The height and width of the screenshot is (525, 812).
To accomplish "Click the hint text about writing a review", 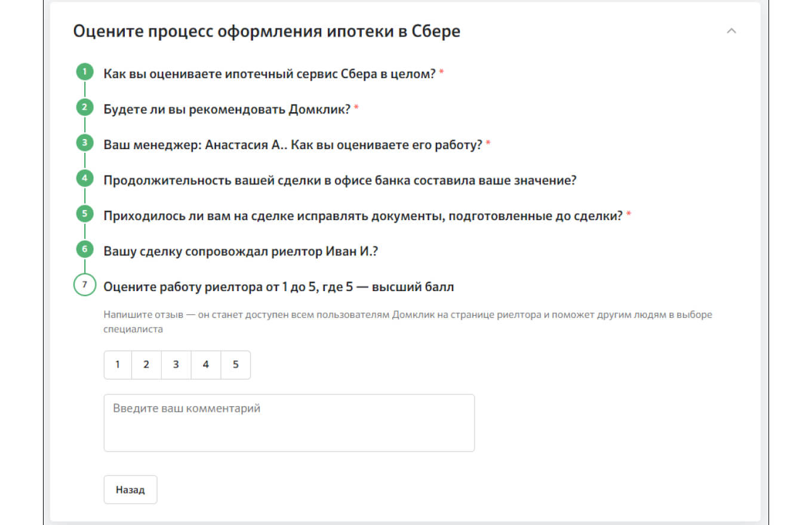I will (x=408, y=322).
